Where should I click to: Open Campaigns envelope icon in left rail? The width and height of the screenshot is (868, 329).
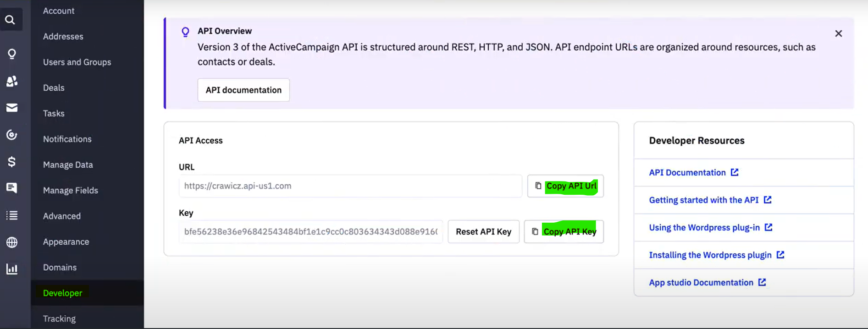12,108
